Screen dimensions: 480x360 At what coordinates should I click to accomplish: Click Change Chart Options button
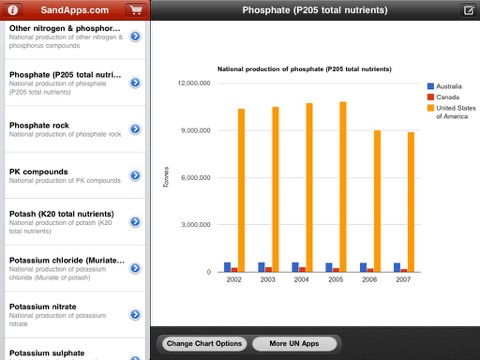[x=204, y=343]
